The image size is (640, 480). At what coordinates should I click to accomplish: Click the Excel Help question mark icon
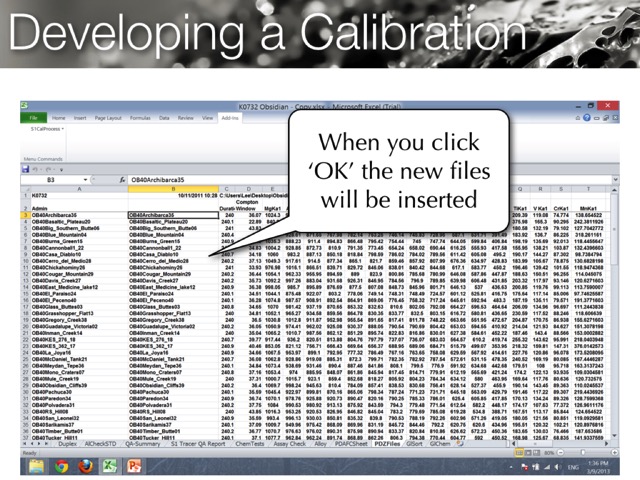(587, 118)
